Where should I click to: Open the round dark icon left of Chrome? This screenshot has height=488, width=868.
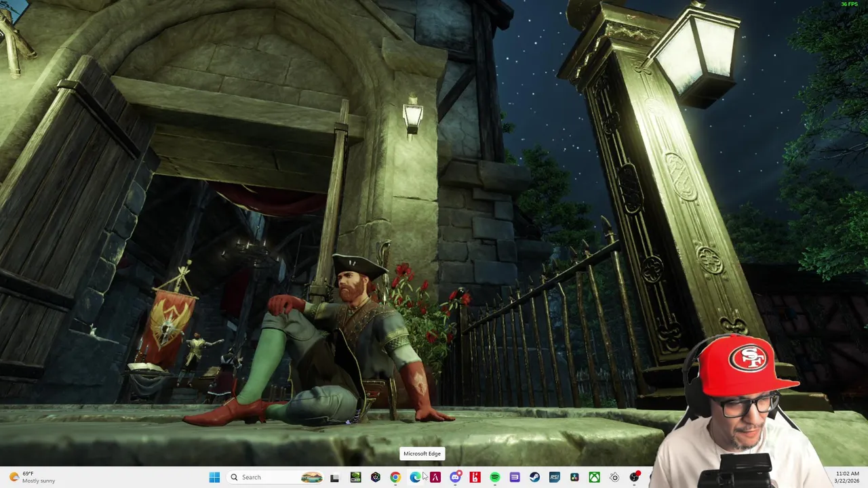(376, 477)
